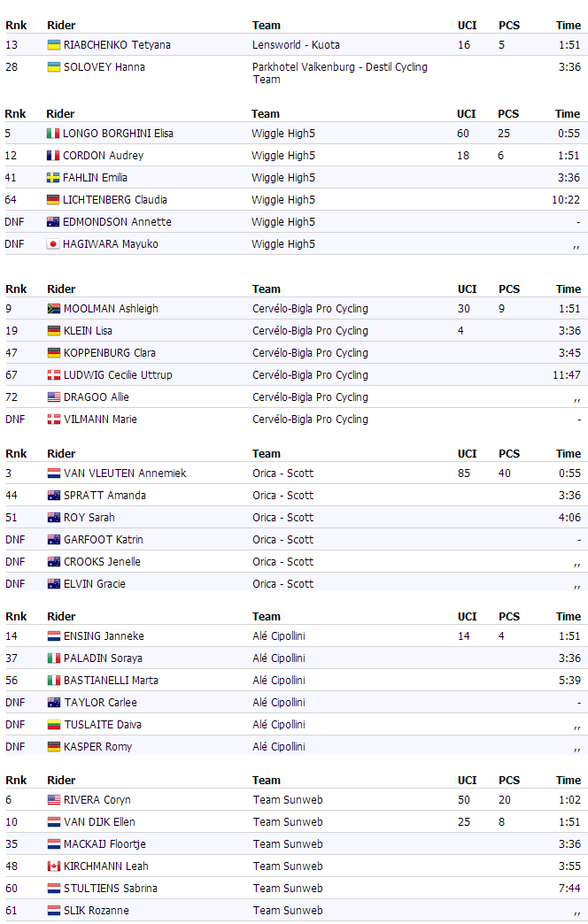Click the US flag next to RIVERA Coryn
The height and width of the screenshot is (924, 588).
(53, 800)
